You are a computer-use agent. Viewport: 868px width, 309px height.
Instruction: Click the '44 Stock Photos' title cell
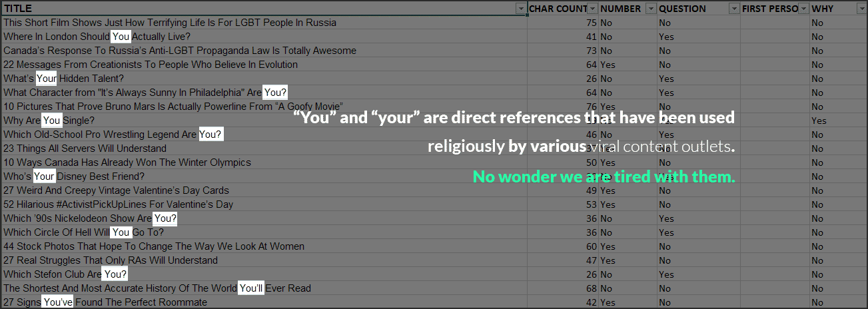[154, 246]
